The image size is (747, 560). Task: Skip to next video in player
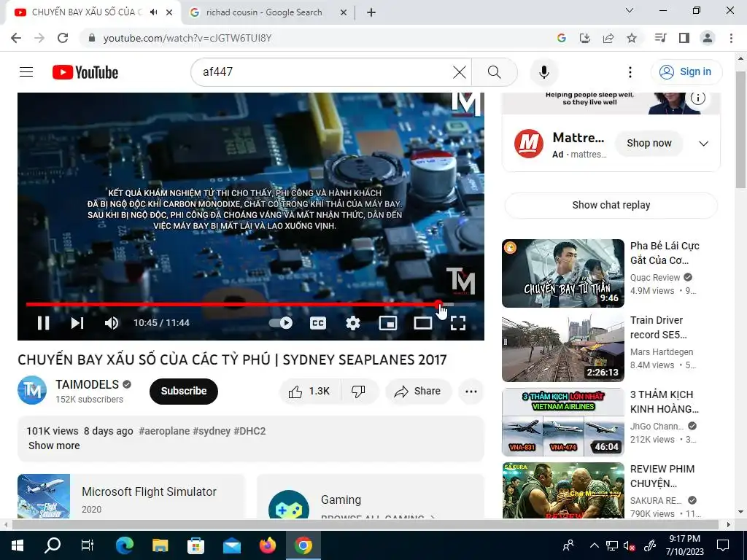pyautogui.click(x=77, y=323)
